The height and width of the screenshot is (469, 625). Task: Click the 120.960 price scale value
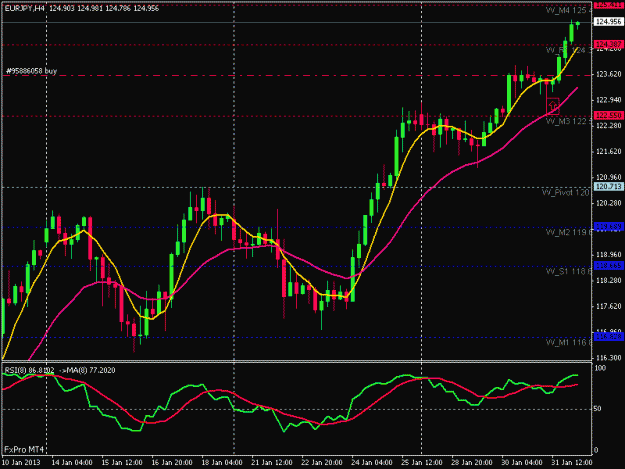[x=608, y=177]
